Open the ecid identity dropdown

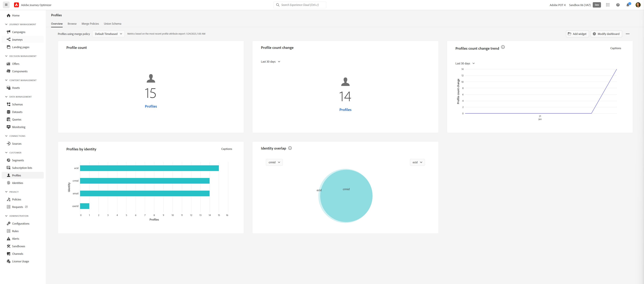[x=417, y=162]
